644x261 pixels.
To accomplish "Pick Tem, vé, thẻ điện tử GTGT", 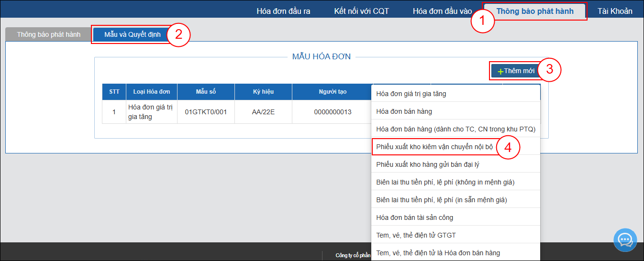I will [x=416, y=235].
